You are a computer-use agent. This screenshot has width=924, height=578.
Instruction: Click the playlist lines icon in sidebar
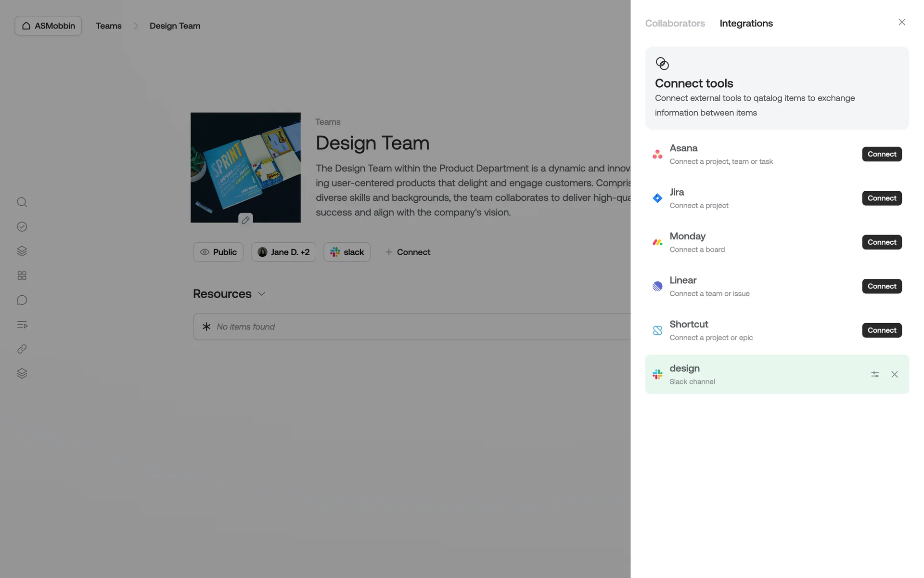[x=22, y=325]
